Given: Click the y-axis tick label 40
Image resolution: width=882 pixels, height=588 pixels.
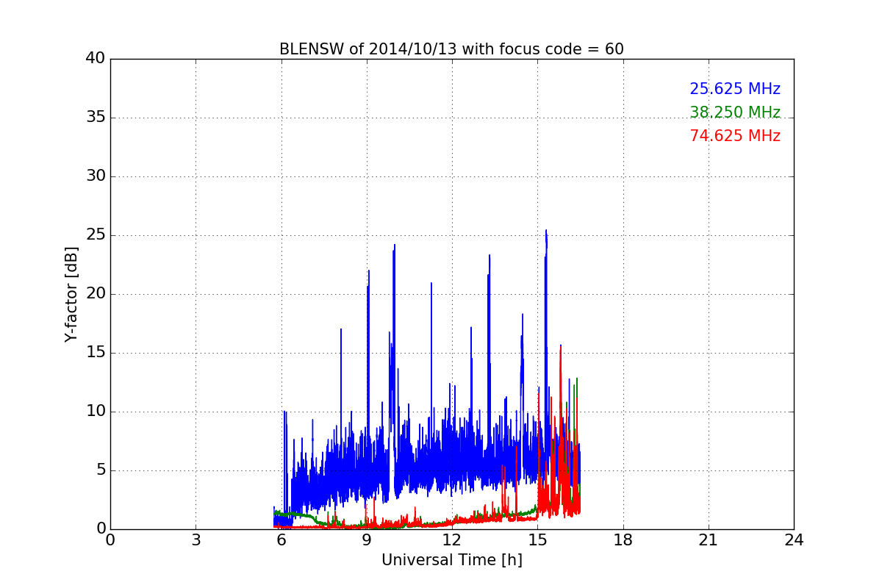Looking at the screenshot, I should coord(96,59).
